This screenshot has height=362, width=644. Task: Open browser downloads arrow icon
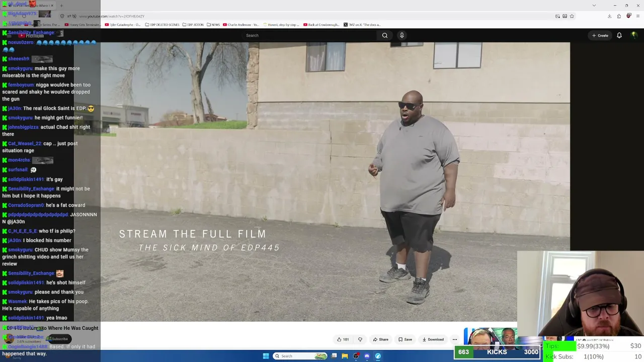(x=609, y=16)
